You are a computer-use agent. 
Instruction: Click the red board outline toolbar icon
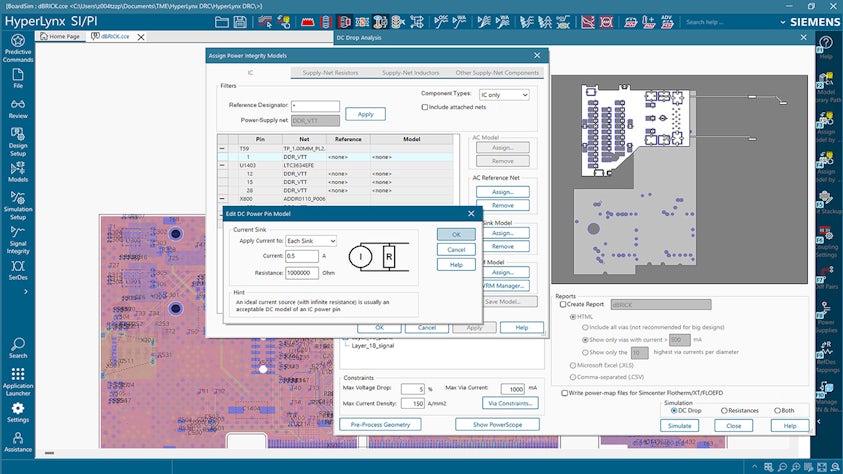click(308, 22)
